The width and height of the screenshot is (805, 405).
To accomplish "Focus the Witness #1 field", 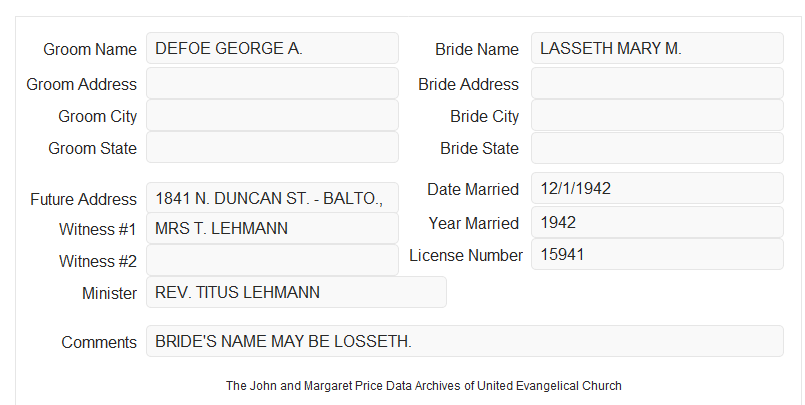I will point(272,228).
